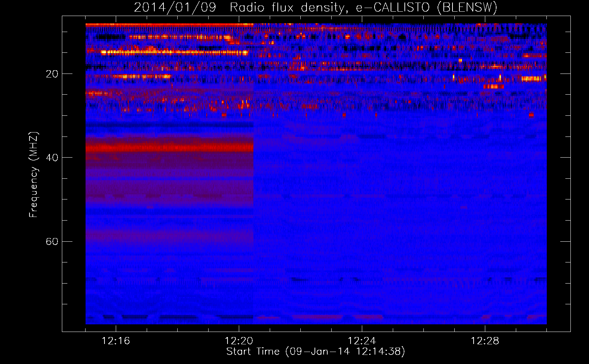The height and width of the screenshot is (364, 589).
Task: Click the 'Frequency (MHZ)' axis label
Action: point(33,175)
